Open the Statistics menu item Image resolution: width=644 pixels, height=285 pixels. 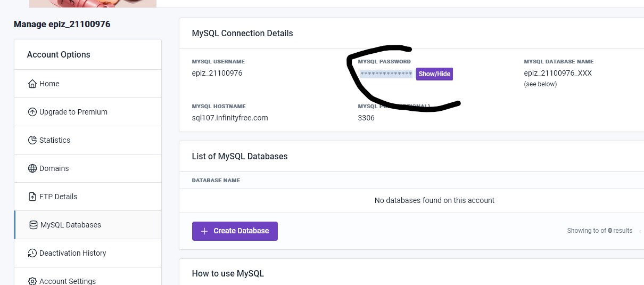54,140
